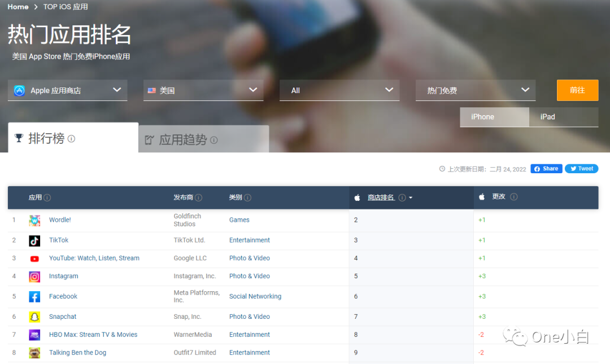
Task: Open the Social Networking category link
Action: (255, 296)
